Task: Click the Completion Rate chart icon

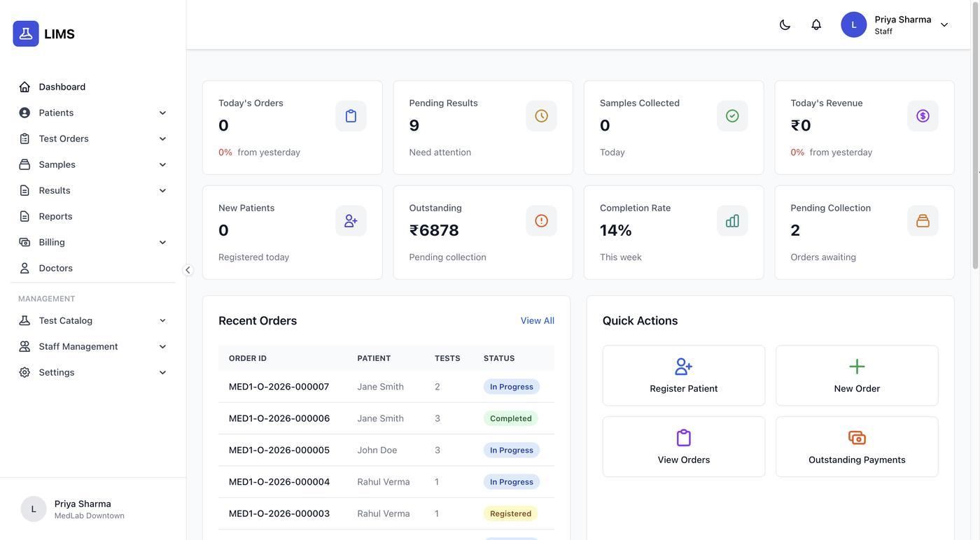Action: tap(732, 221)
